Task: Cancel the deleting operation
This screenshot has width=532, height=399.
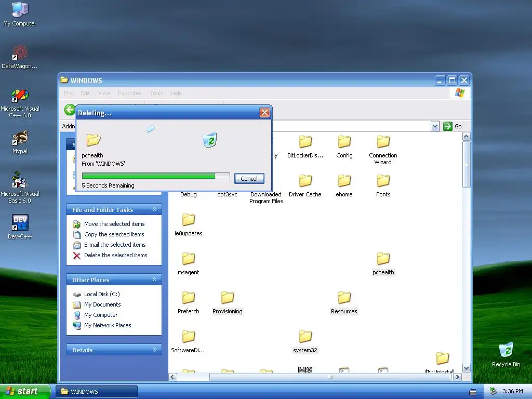Action: click(x=249, y=179)
